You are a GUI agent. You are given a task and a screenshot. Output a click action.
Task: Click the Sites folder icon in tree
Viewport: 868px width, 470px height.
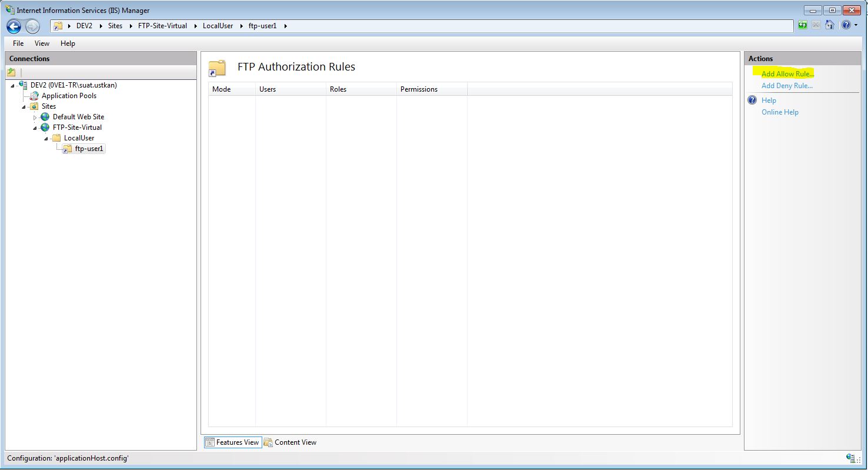click(35, 106)
